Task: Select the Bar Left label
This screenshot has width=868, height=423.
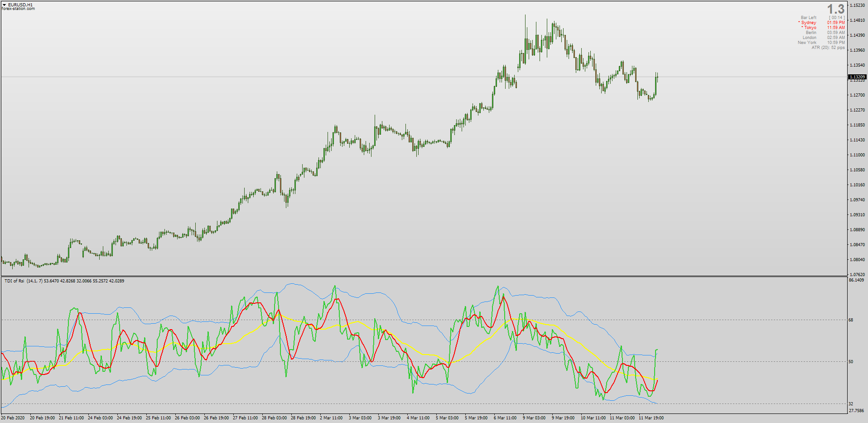Action: [x=809, y=18]
